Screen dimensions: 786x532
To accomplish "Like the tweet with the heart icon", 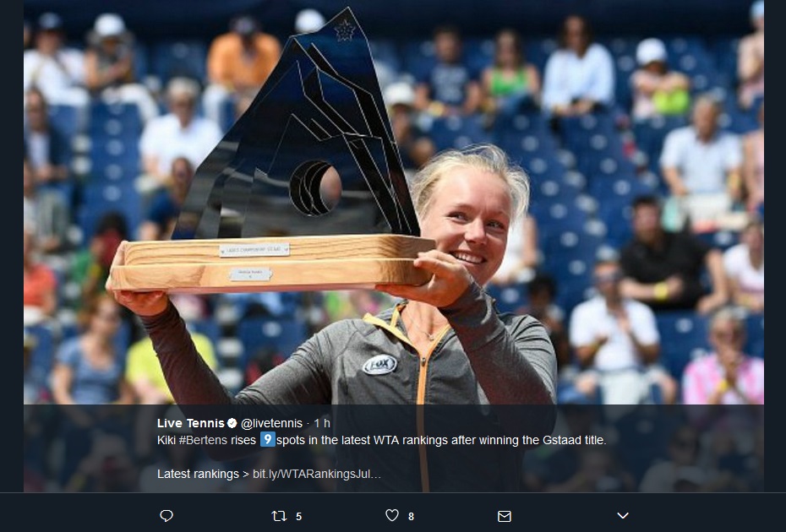I will point(392,515).
